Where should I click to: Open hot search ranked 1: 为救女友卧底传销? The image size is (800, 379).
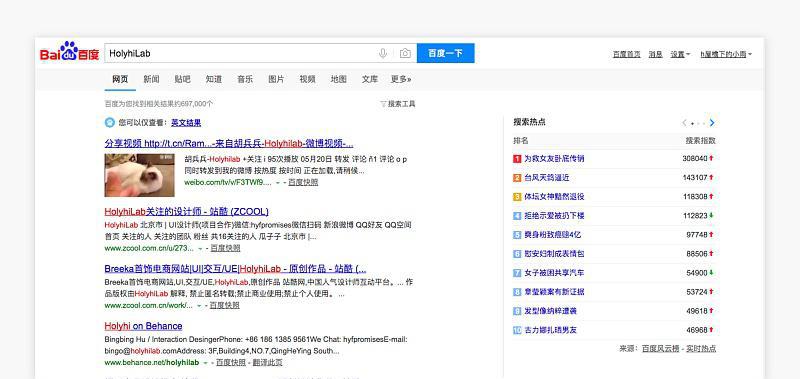(x=554, y=159)
